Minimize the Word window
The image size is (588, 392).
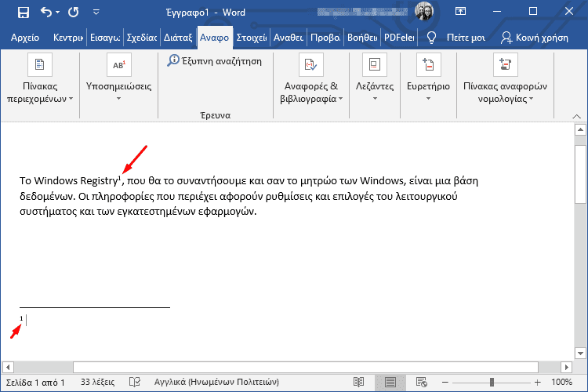497,12
